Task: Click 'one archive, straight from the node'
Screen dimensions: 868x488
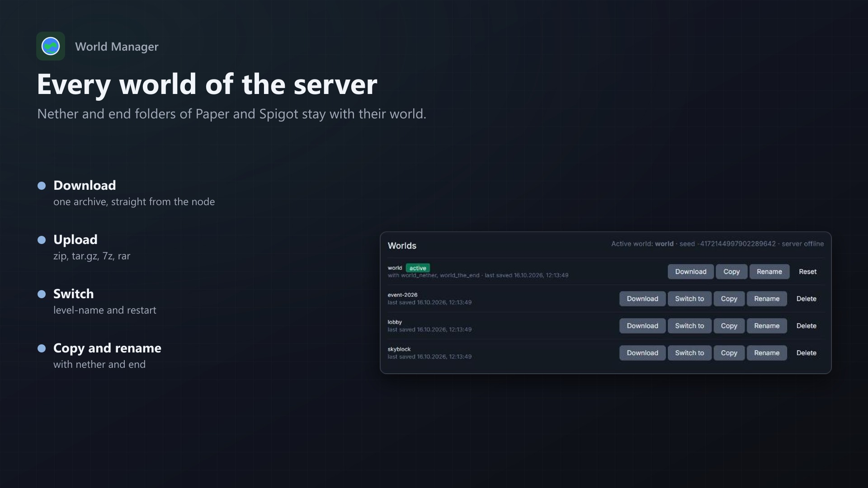Action: tap(134, 202)
